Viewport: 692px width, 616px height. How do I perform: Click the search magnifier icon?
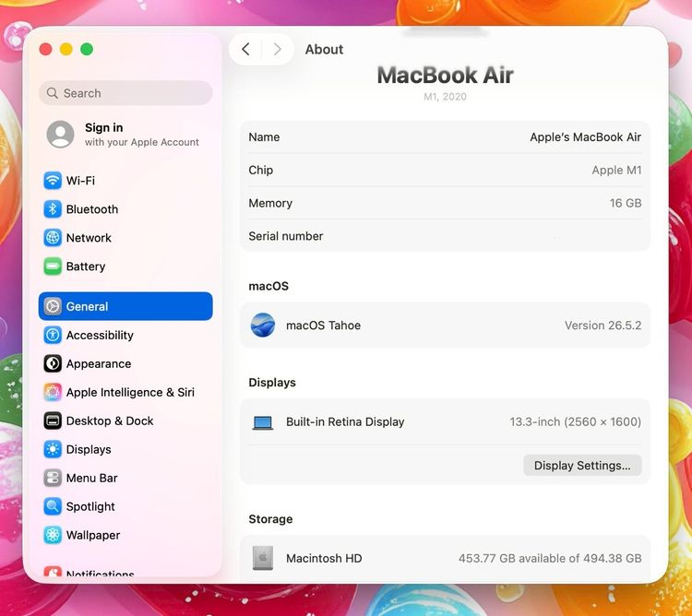tap(52, 93)
